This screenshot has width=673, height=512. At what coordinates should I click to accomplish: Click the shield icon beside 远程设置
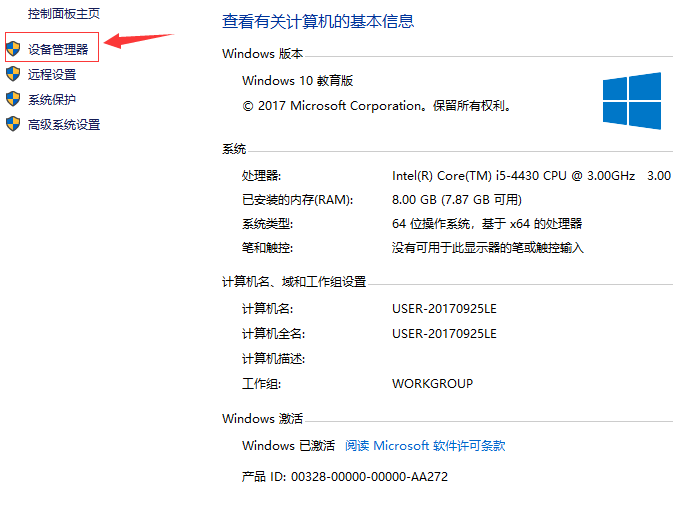[x=13, y=74]
